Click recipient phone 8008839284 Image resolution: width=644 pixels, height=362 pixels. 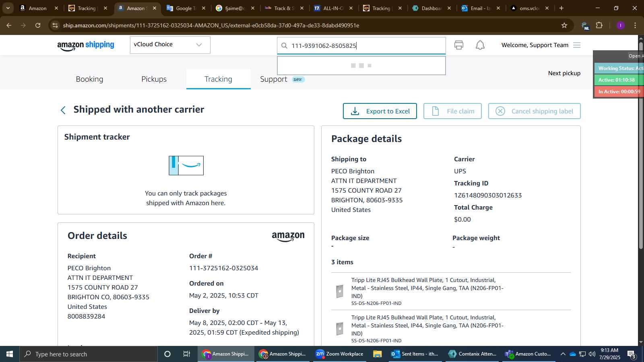coord(86,317)
